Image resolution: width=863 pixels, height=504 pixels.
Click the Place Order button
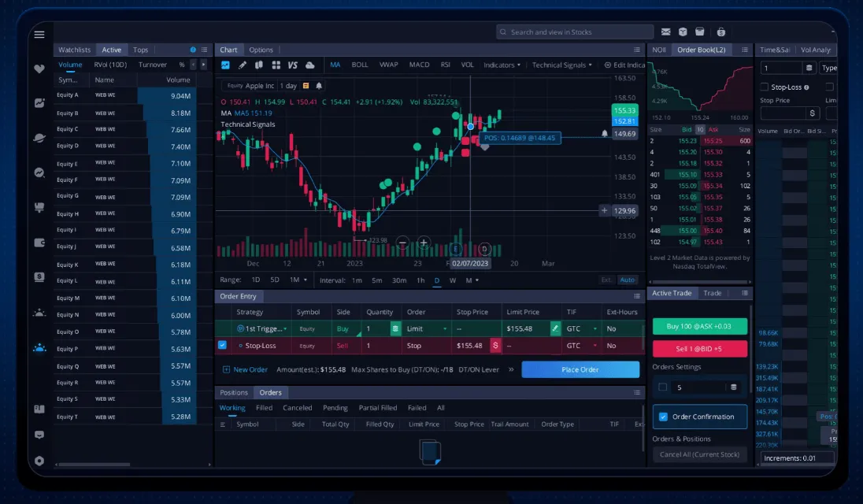coord(580,369)
